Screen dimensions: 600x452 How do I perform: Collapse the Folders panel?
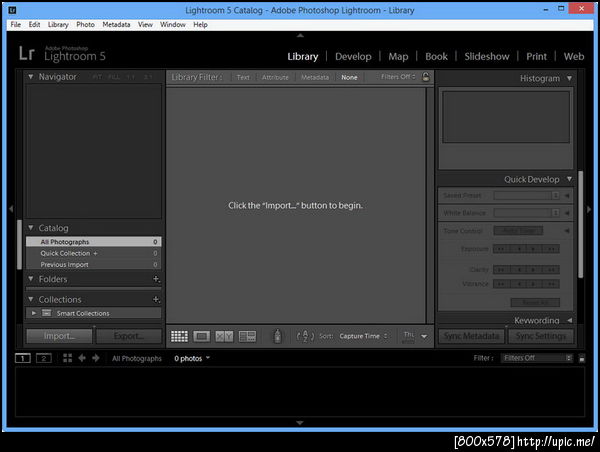pyautogui.click(x=31, y=279)
